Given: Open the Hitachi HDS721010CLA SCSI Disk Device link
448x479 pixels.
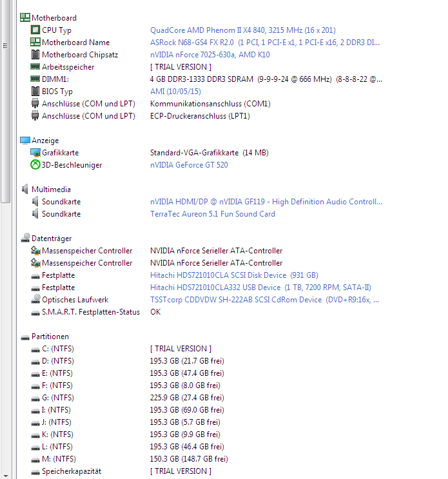Looking at the screenshot, I should 234,275.
